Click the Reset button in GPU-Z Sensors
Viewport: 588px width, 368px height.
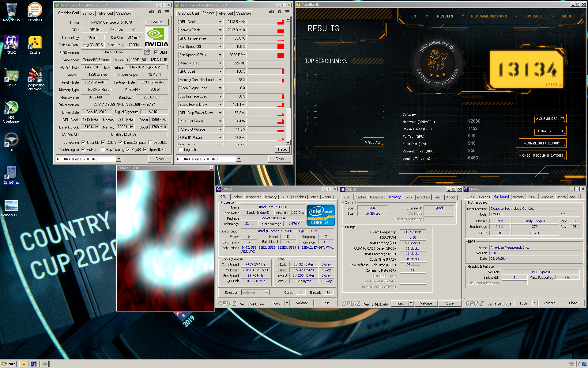(x=282, y=149)
